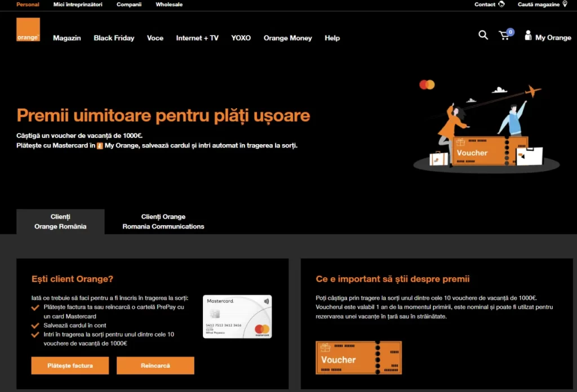Open the Orange Money page
577x392 pixels.
[287, 38]
